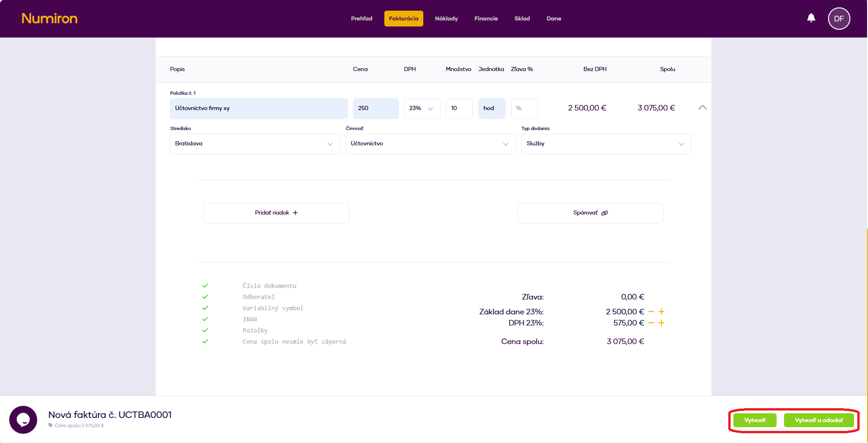Open the DPH 23% rate dropdown
The height and width of the screenshot is (443, 868).
(421, 109)
